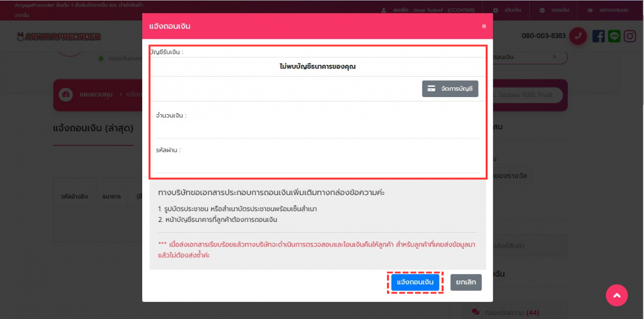Click ออกจากระบบ logout link
This screenshot has height=319, width=644.
tap(608, 10)
